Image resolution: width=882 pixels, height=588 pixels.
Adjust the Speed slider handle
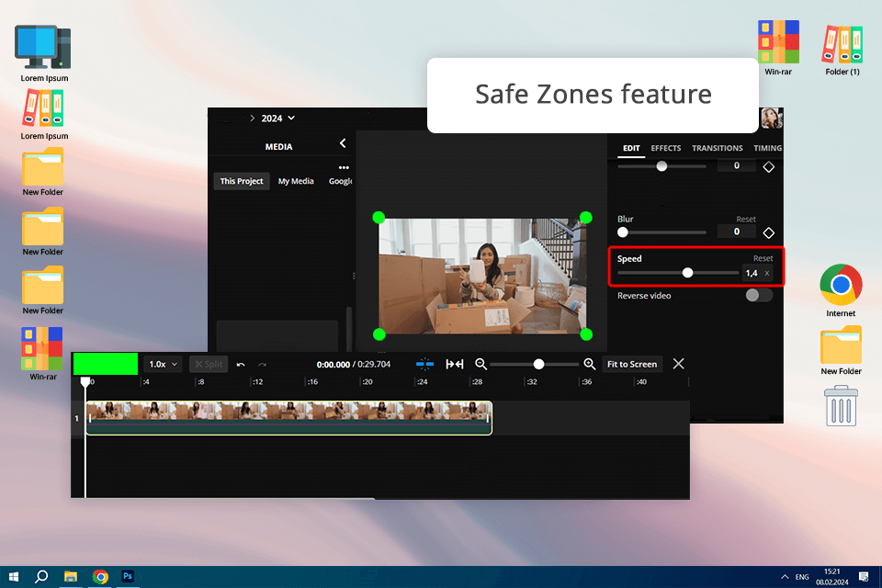[687, 273]
